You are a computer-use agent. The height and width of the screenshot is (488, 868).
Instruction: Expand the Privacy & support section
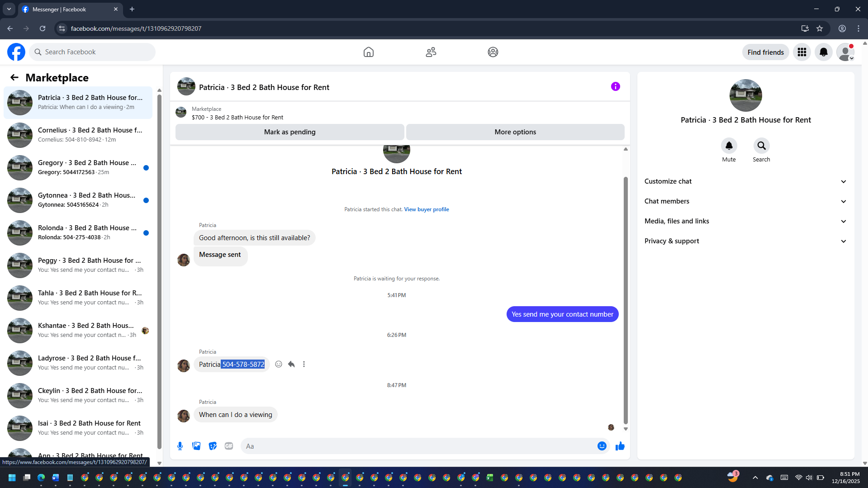coord(745,241)
